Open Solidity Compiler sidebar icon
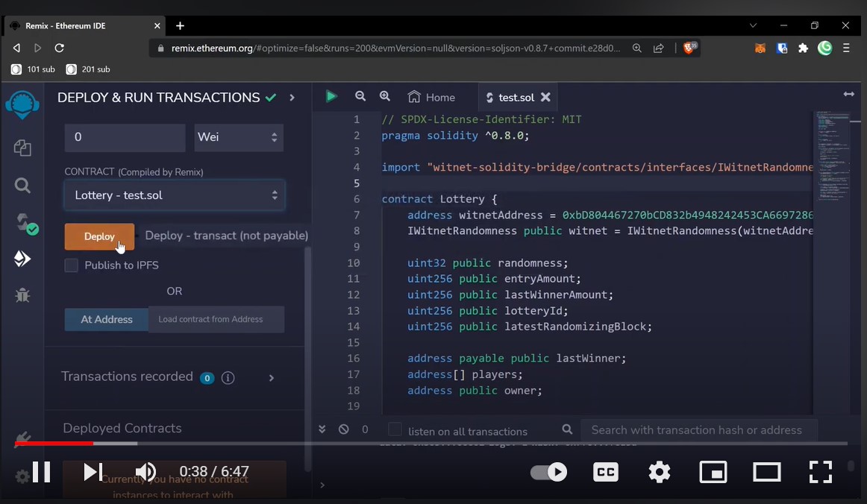The height and width of the screenshot is (504, 867). tap(25, 223)
